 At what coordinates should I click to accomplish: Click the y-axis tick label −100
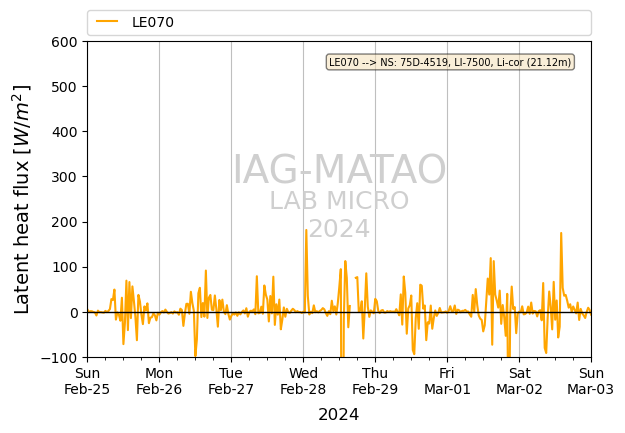59,358
